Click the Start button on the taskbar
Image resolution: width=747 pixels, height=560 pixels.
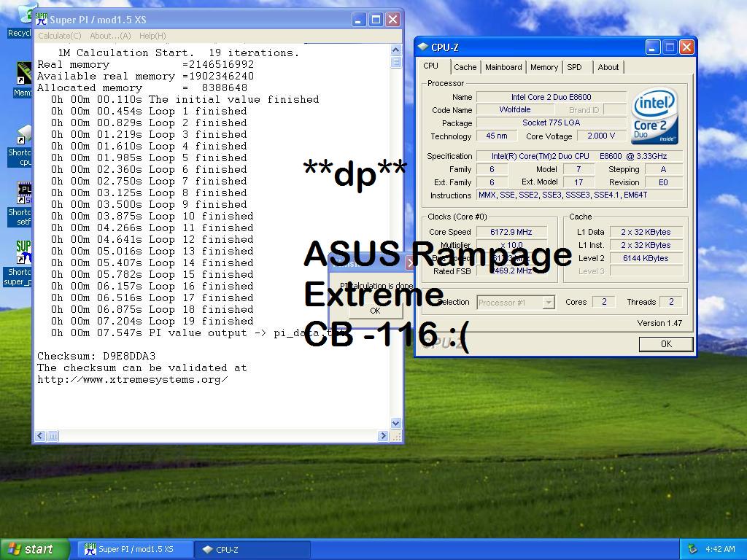click(34, 550)
